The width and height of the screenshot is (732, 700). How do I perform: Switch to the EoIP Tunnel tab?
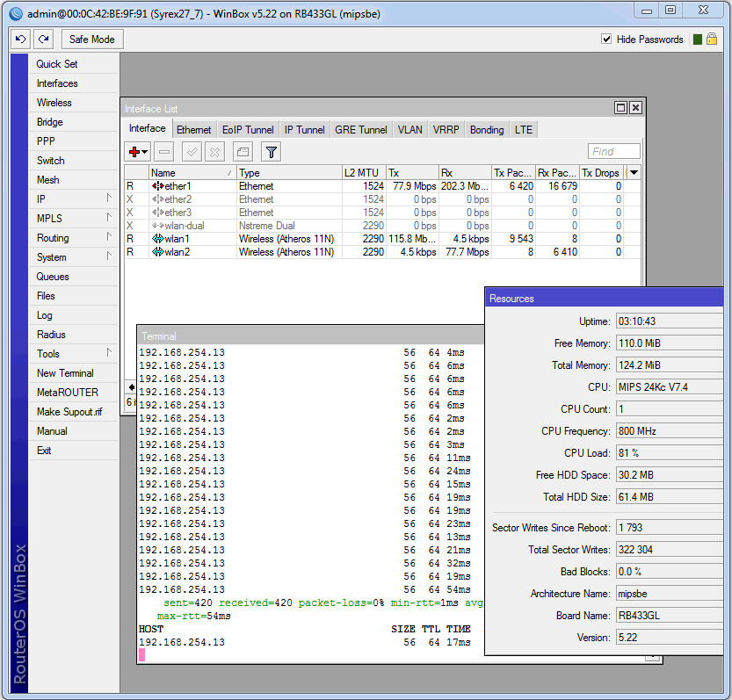[248, 130]
